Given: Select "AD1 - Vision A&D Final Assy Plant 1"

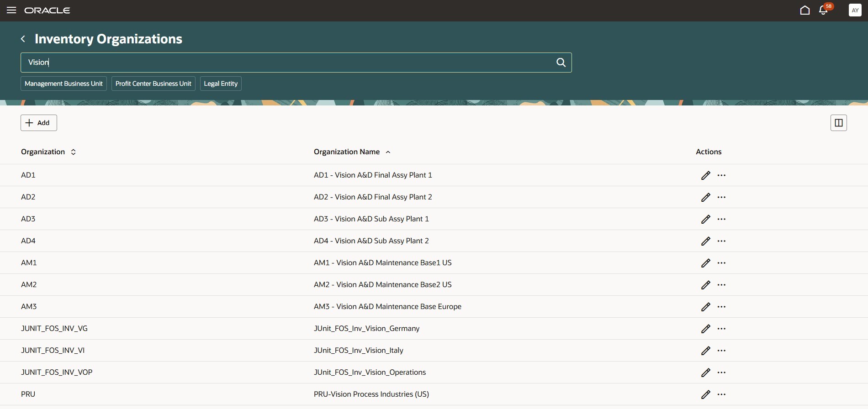Looking at the screenshot, I should click(373, 175).
